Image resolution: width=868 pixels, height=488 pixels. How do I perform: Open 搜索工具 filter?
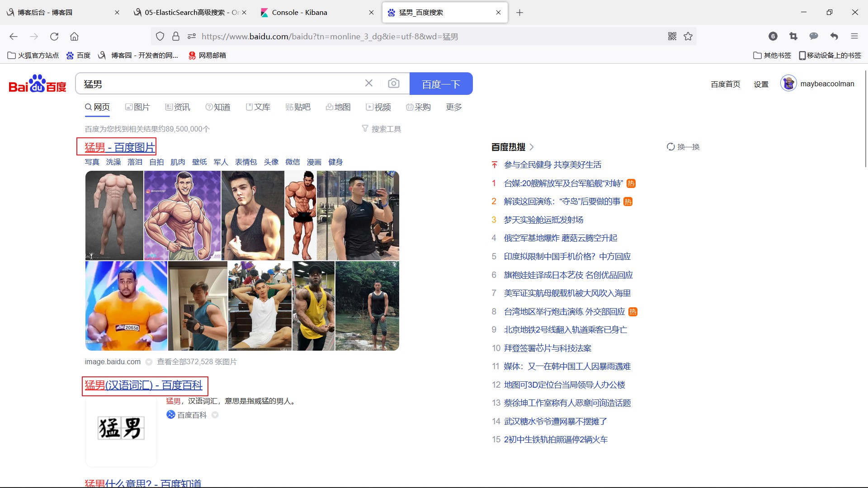tap(382, 129)
